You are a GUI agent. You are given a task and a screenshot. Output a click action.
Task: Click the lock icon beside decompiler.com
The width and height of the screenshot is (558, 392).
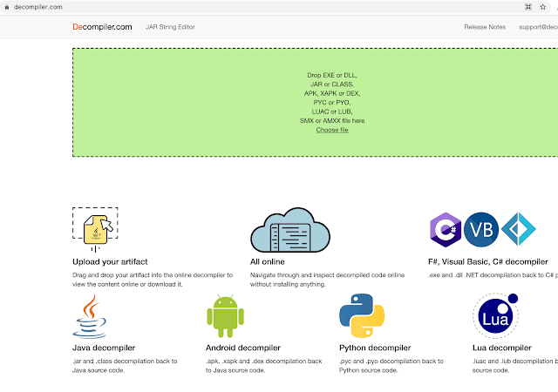pos(7,7)
